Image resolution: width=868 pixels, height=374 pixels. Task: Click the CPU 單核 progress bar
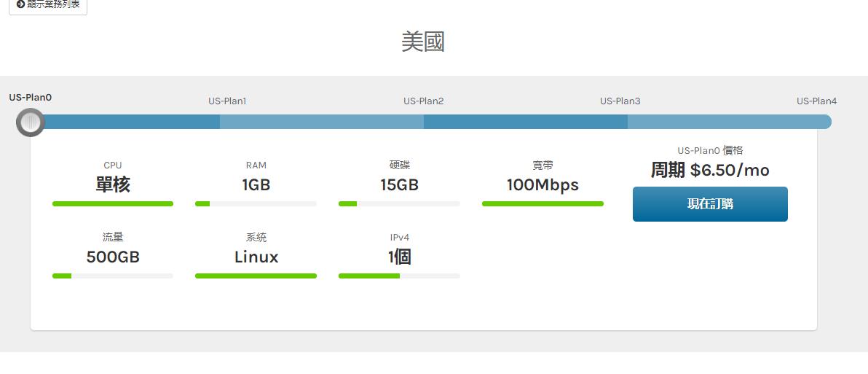(x=113, y=204)
